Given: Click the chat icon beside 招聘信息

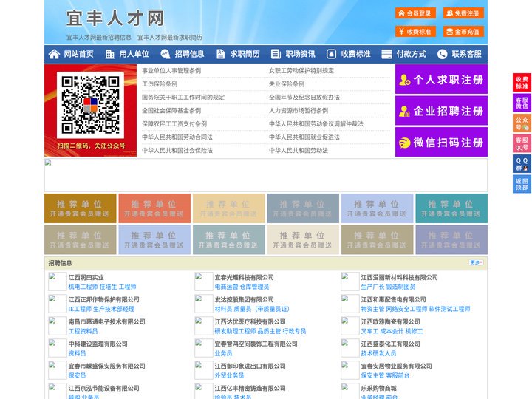Looking at the screenshot, I should pos(166,54).
